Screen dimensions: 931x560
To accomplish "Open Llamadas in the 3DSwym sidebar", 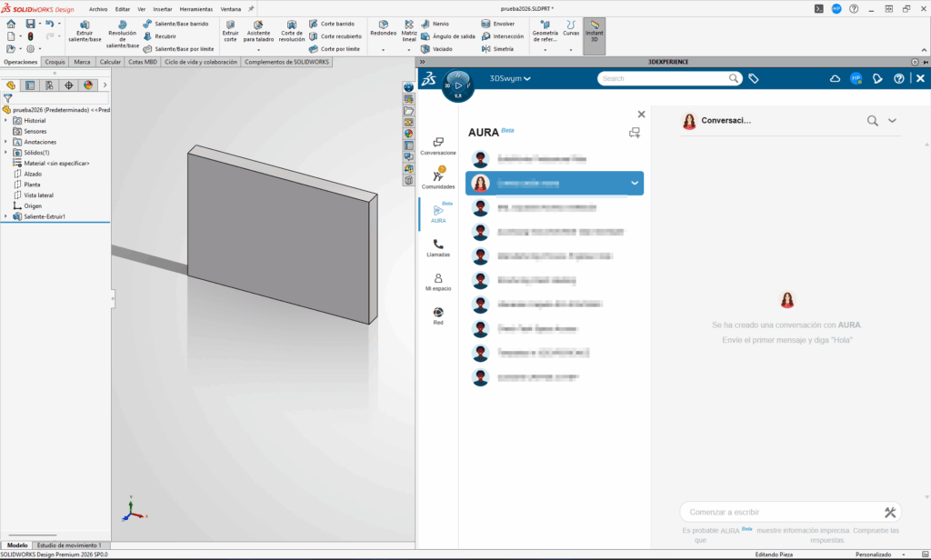I will [438, 248].
